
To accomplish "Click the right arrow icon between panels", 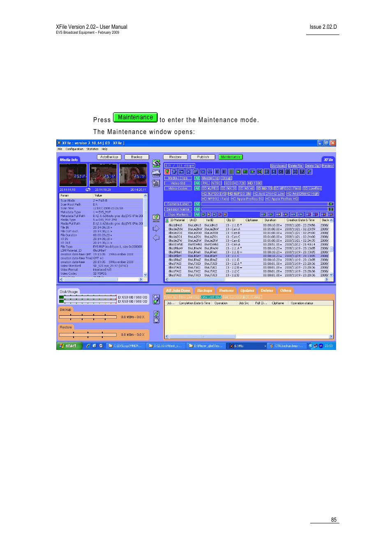I will 156,229.
